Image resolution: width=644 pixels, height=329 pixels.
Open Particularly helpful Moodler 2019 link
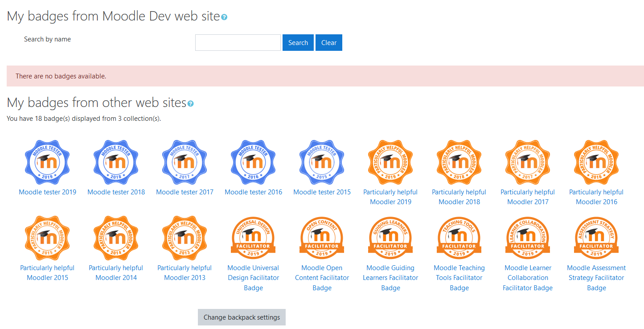pyautogui.click(x=391, y=197)
